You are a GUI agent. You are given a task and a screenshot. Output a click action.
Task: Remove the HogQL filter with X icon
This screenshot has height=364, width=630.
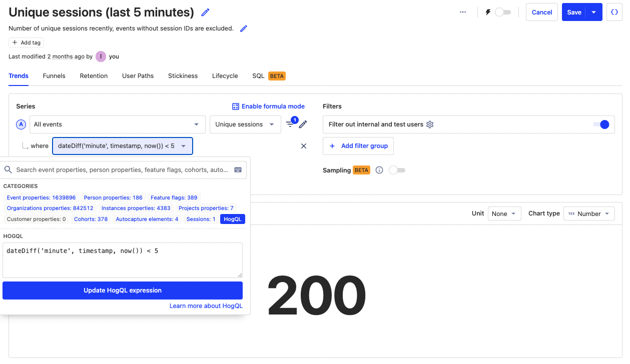click(x=304, y=146)
